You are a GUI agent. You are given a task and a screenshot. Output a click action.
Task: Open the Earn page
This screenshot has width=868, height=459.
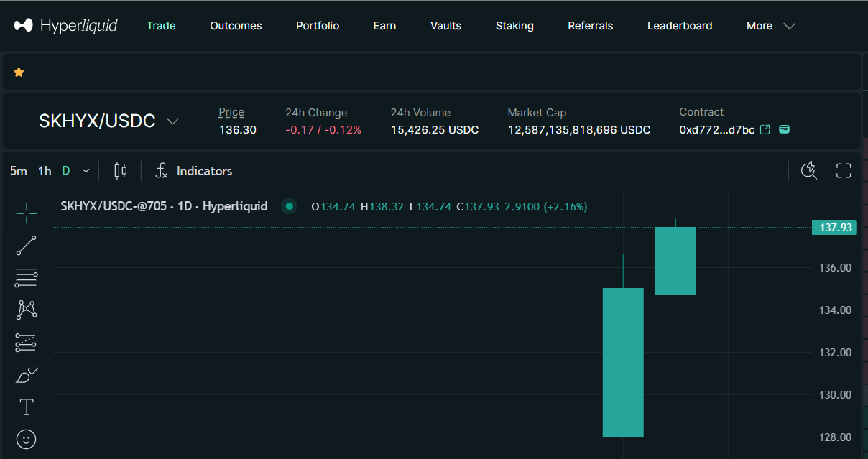pos(384,26)
